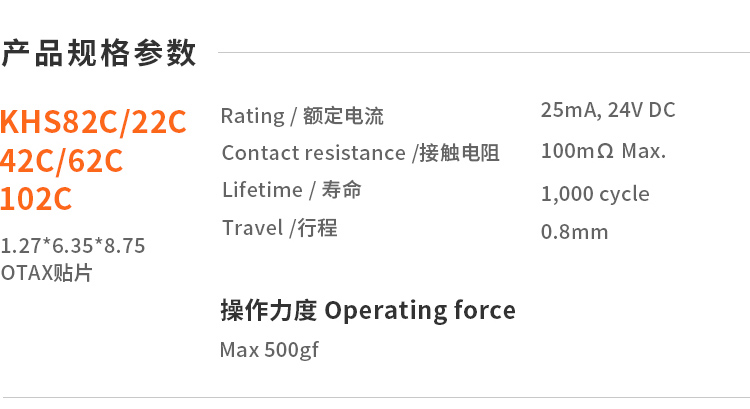
Task: Click the 操作力度 Operating force heading
Action: coord(368,311)
